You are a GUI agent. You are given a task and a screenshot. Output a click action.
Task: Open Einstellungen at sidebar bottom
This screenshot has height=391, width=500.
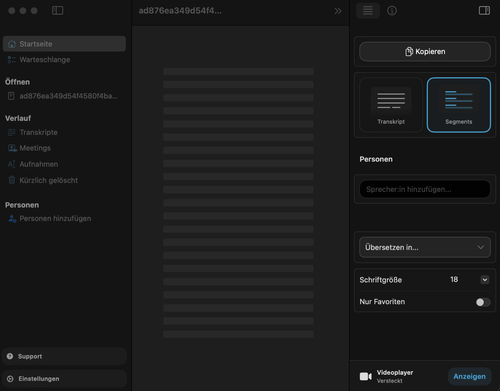click(x=64, y=379)
